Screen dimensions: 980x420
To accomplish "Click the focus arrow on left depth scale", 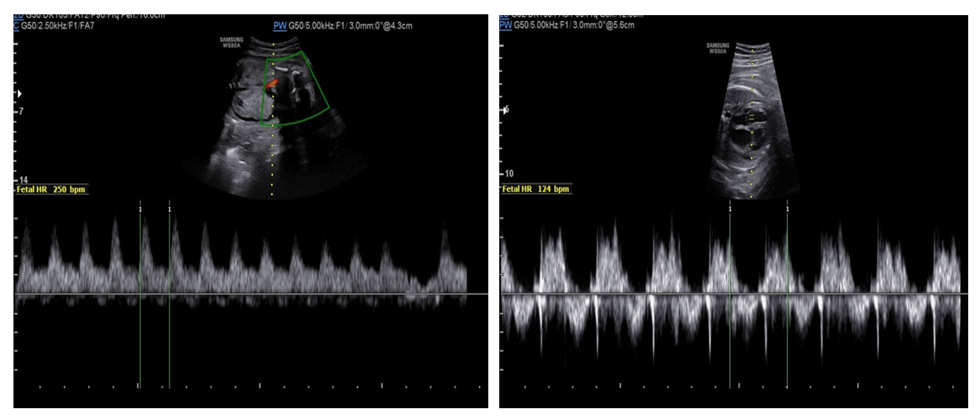I will coord(19,94).
